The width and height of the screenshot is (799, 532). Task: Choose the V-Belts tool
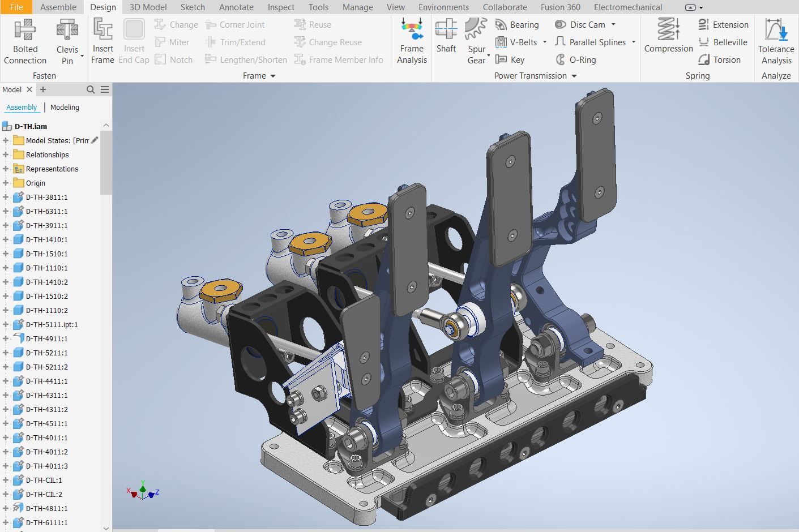[516, 42]
